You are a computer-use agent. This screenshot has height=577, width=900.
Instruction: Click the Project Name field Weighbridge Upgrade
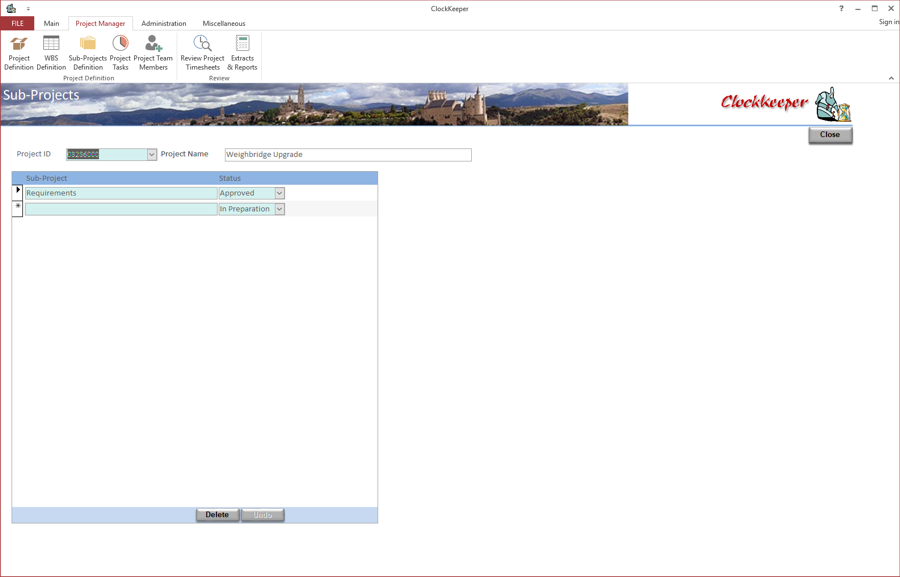(x=348, y=154)
